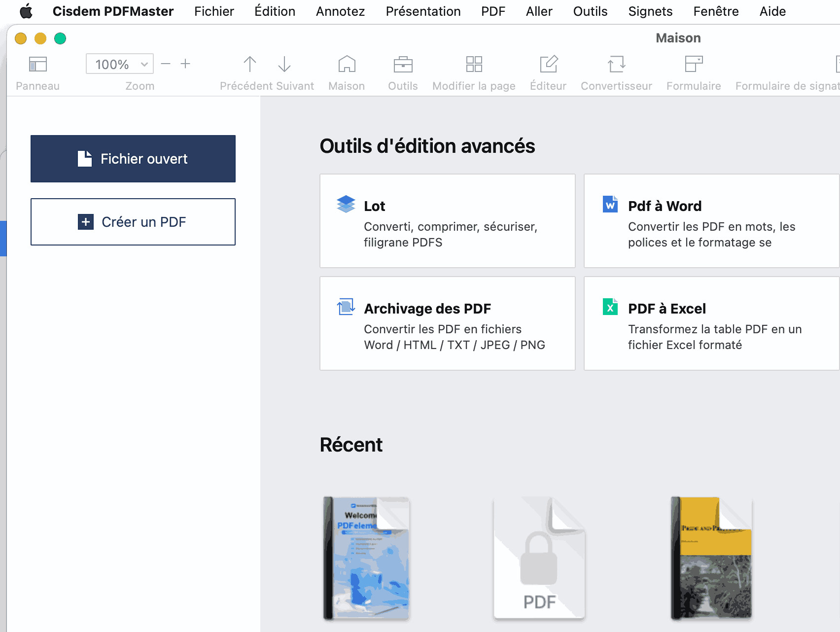Click the Fichier ouvert button
The image size is (840, 632).
(133, 159)
